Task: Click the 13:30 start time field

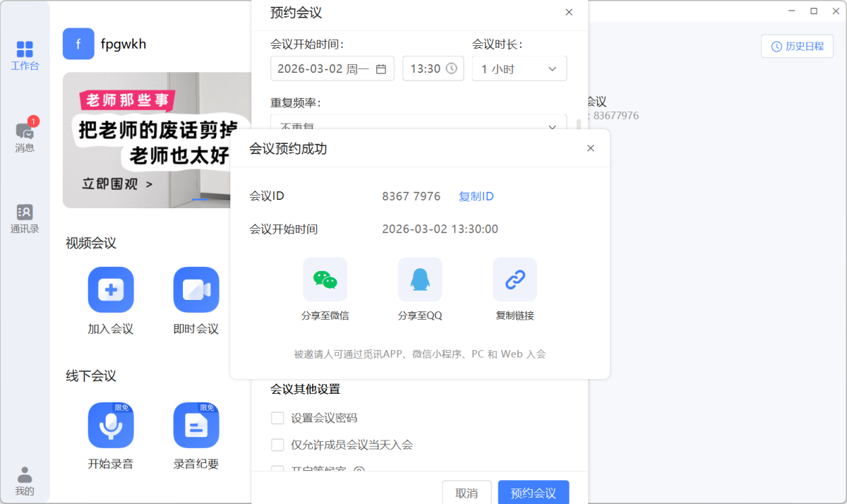Action: (433, 68)
